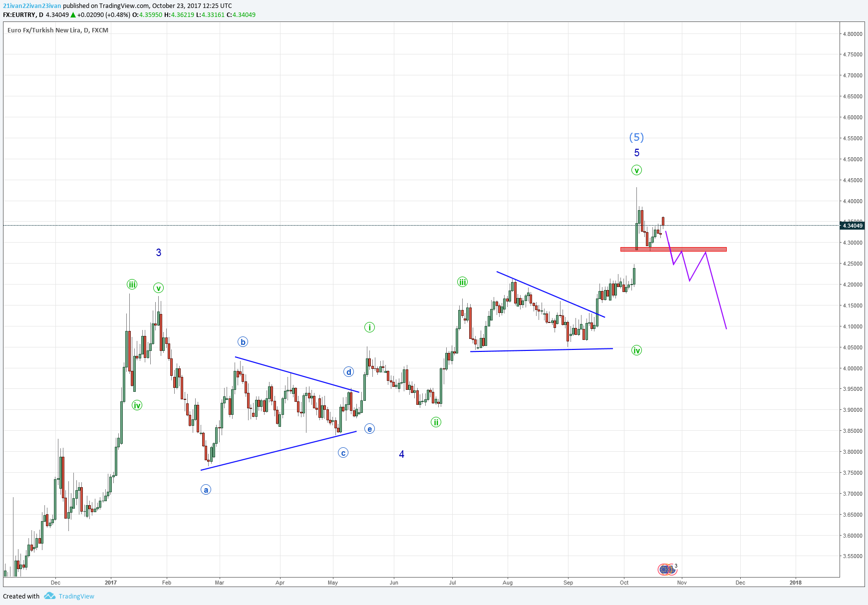Click the 4.50000 price axis label
The width and height of the screenshot is (868, 605).
click(852, 159)
